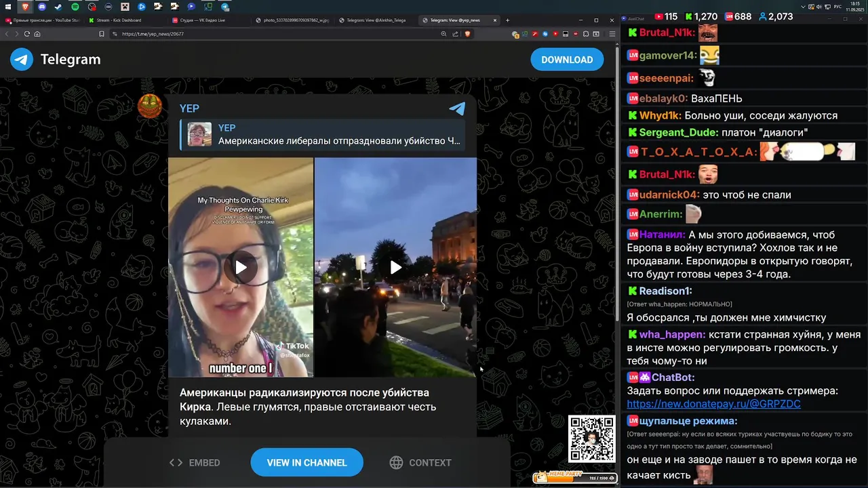Click username Sergeant_Dude in chat
The height and width of the screenshot is (488, 868).
tap(679, 132)
